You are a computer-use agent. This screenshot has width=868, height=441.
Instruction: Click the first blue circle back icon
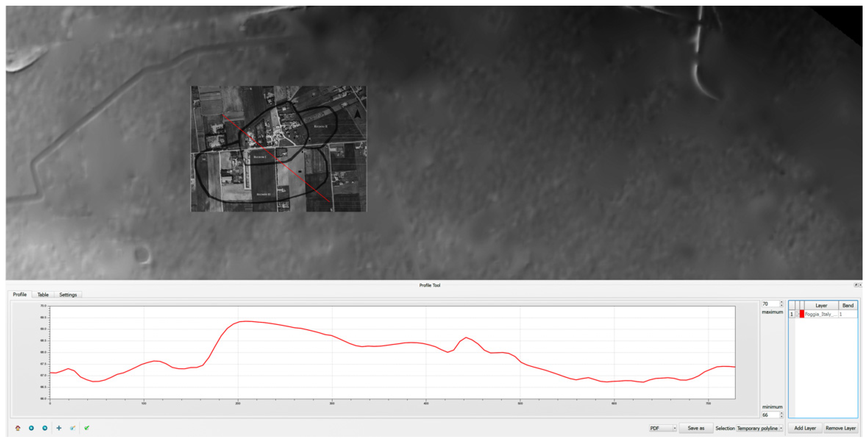(x=31, y=428)
